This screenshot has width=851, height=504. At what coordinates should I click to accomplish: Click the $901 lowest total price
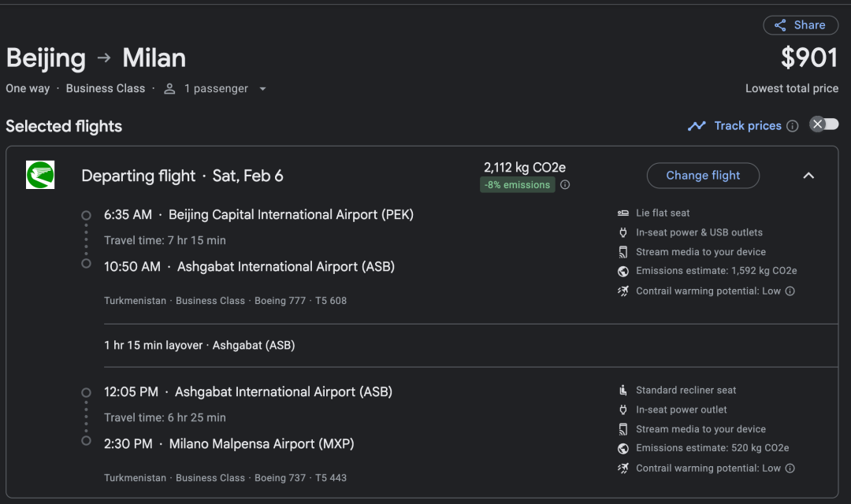click(809, 57)
